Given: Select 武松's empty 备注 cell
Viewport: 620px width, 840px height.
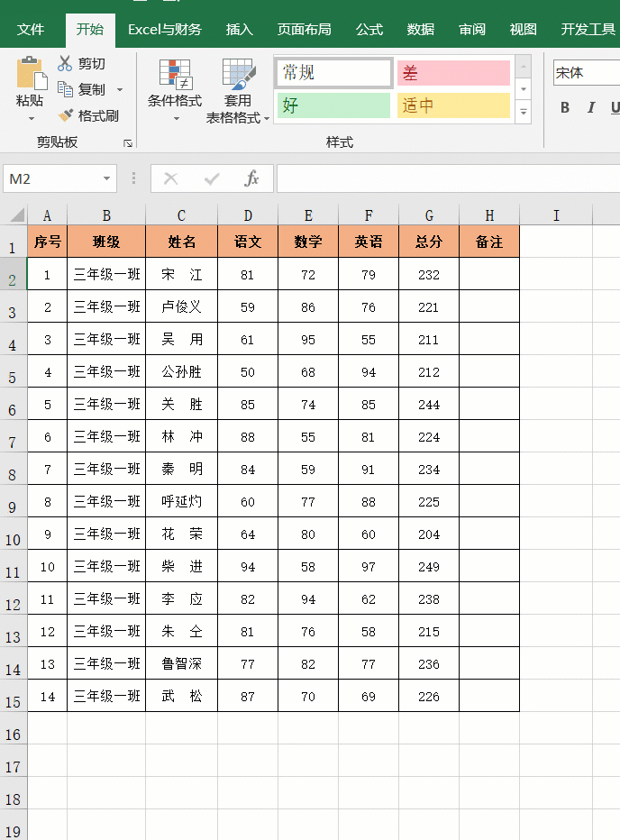Looking at the screenshot, I should 489,697.
